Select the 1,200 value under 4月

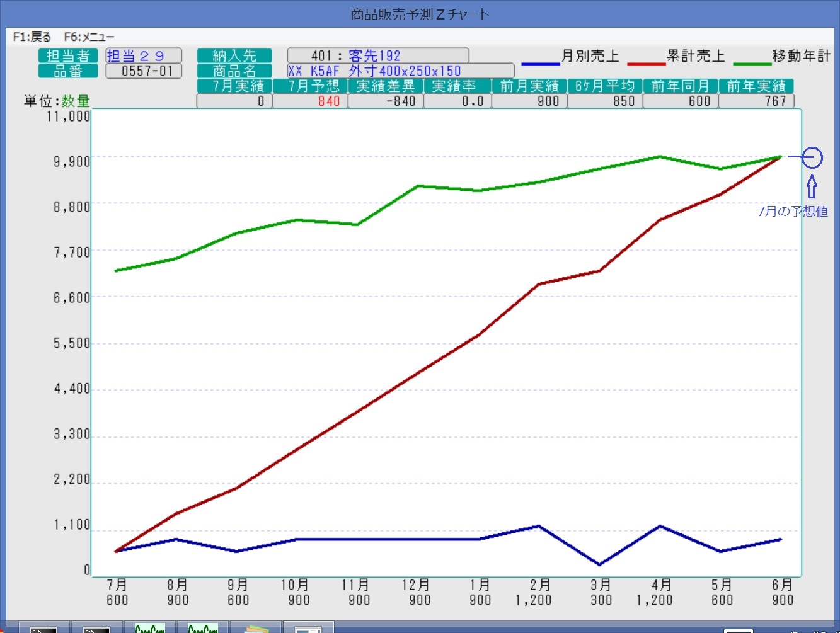654,600
